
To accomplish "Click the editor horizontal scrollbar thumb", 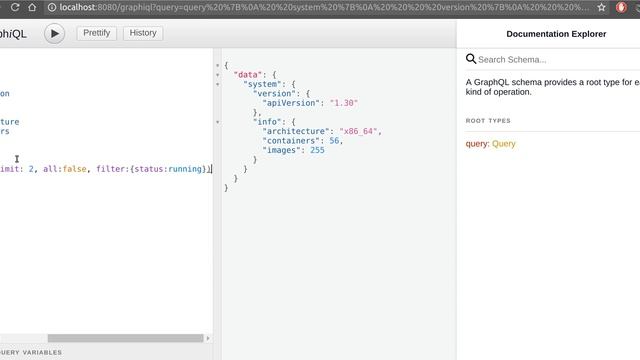I will point(125,338).
